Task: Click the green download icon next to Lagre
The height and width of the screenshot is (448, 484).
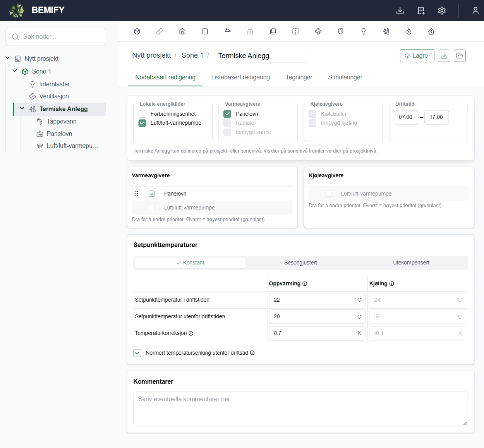Action: tap(444, 56)
